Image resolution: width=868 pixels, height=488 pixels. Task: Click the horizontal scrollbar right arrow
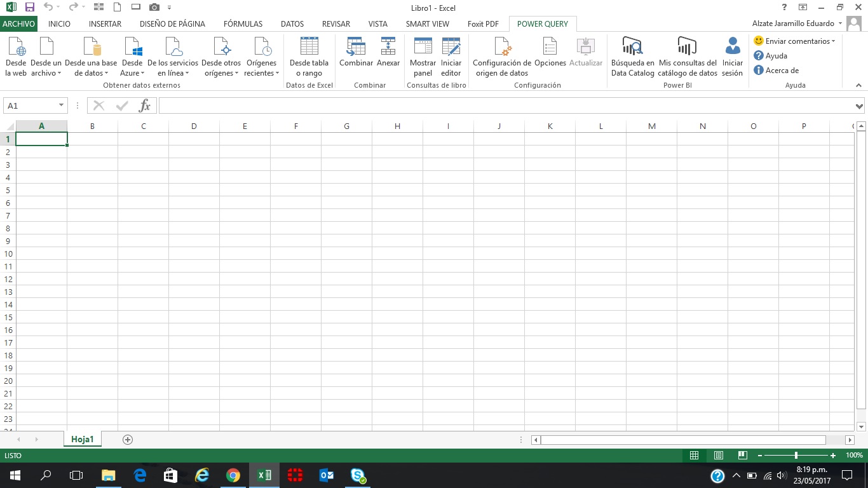click(850, 440)
